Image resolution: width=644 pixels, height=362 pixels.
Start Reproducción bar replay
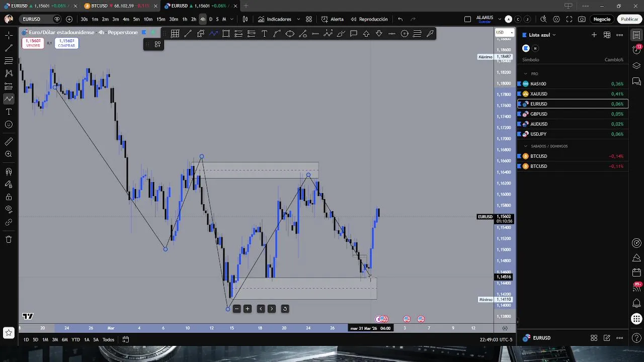point(369,19)
